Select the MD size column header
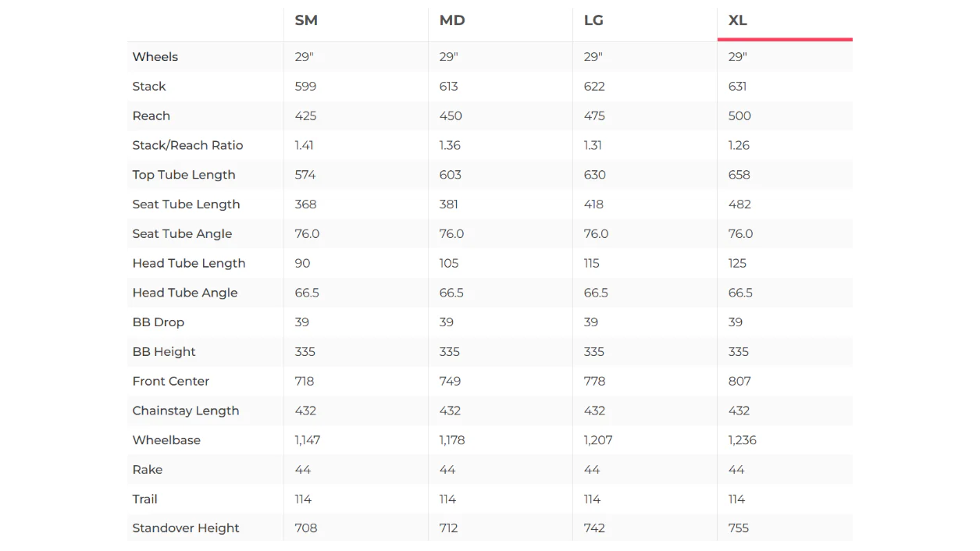Screen dimensions: 980x551 pyautogui.click(x=452, y=21)
